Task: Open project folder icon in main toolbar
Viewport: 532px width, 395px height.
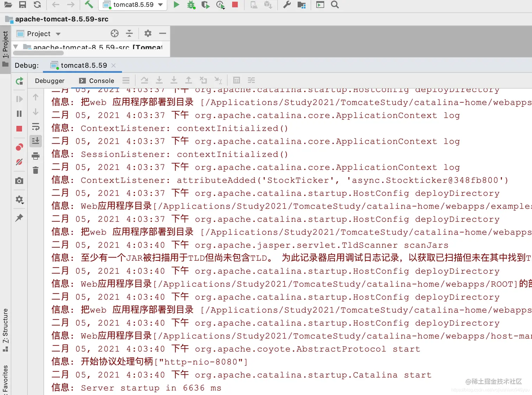Action: (8, 5)
